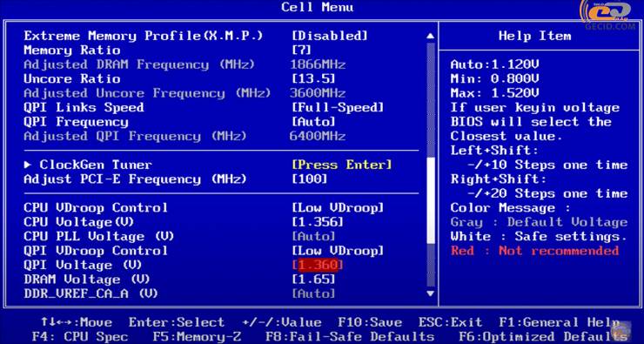Click the Move arrows key hint

coord(76,322)
